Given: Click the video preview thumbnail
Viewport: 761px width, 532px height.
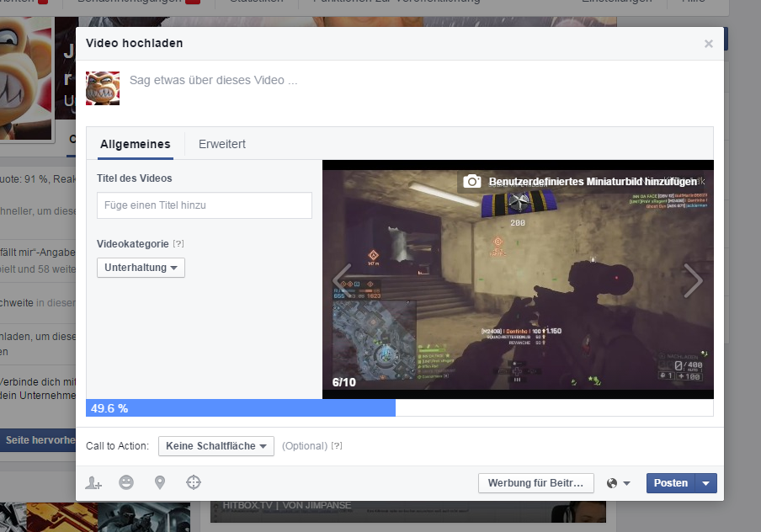Looking at the screenshot, I should 518,279.
